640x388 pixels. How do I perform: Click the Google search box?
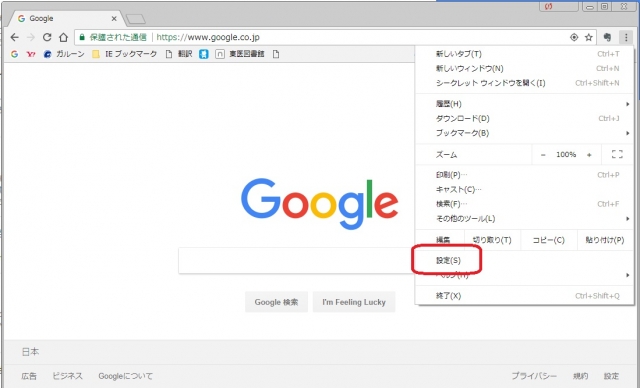[x=296, y=260]
